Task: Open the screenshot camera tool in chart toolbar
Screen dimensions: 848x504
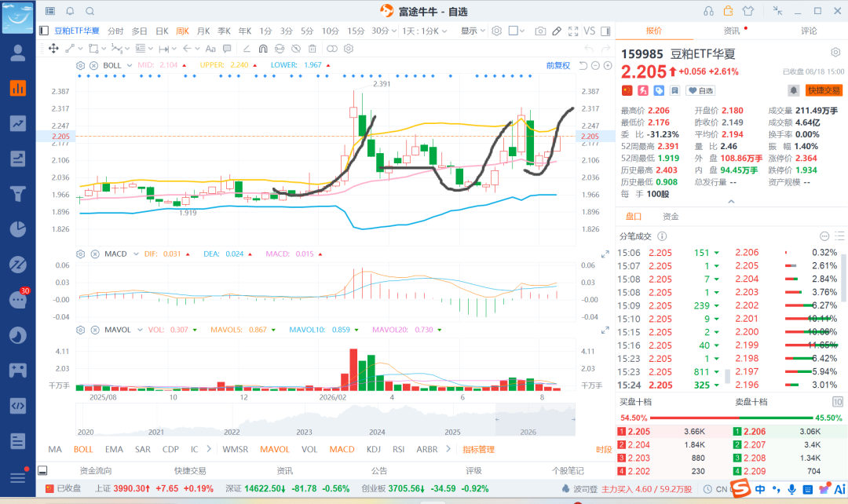Action: click(x=539, y=31)
